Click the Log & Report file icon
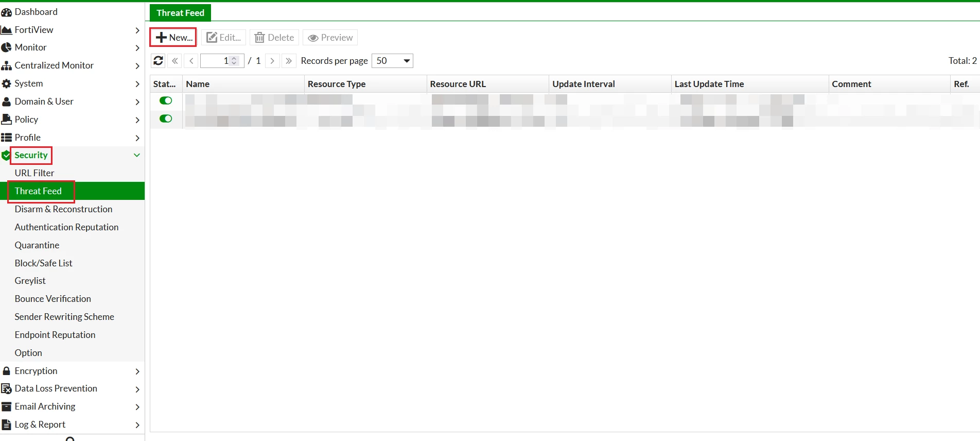 [6, 425]
